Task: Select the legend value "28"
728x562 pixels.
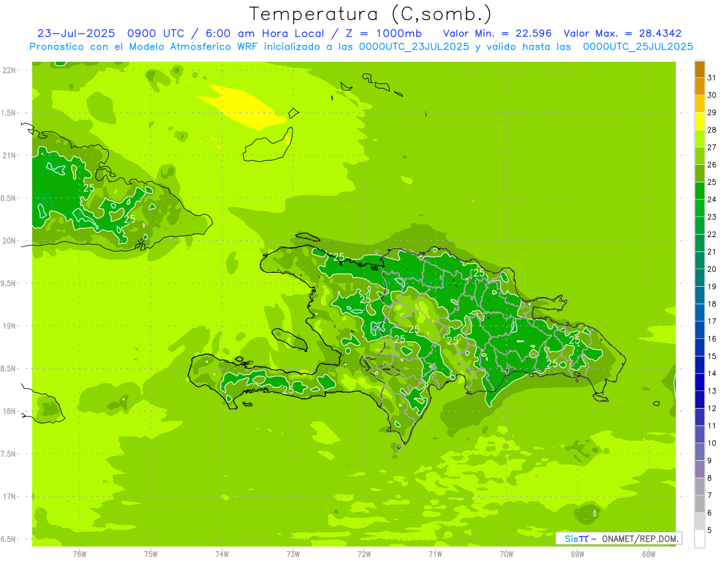Action: pos(712,130)
